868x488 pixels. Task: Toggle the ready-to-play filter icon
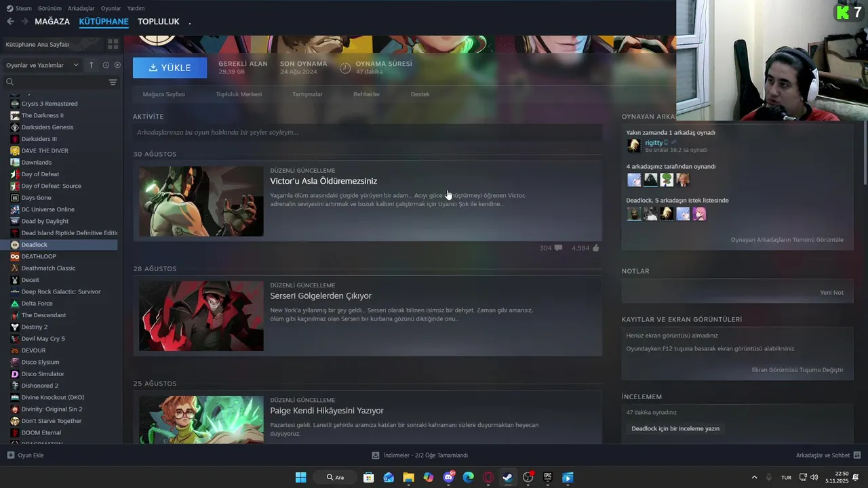[117, 65]
